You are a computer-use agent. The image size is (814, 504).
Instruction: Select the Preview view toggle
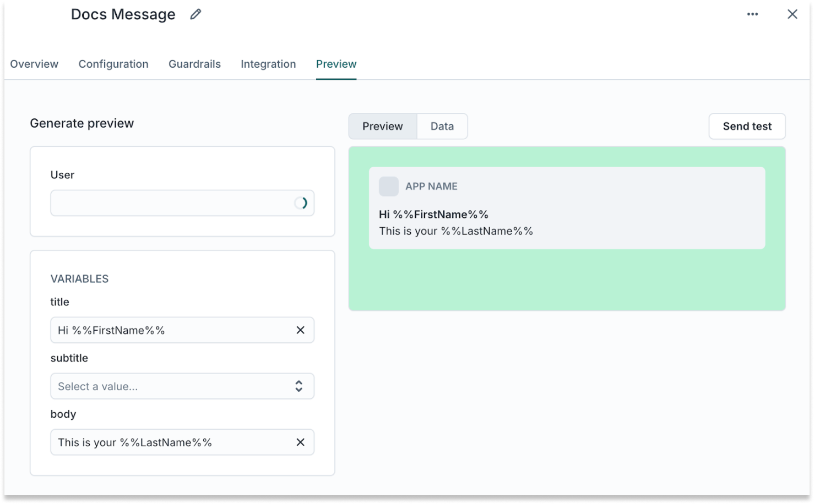pos(382,126)
